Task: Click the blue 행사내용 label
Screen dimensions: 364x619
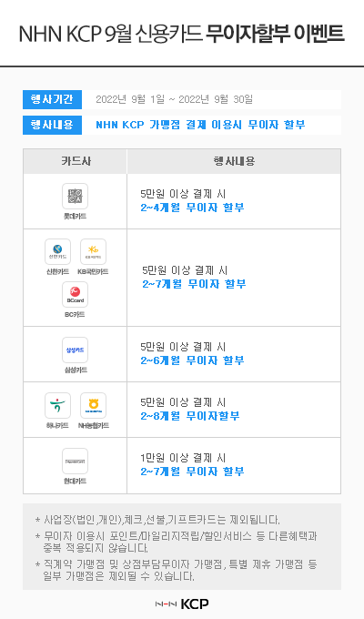Action: (52, 125)
